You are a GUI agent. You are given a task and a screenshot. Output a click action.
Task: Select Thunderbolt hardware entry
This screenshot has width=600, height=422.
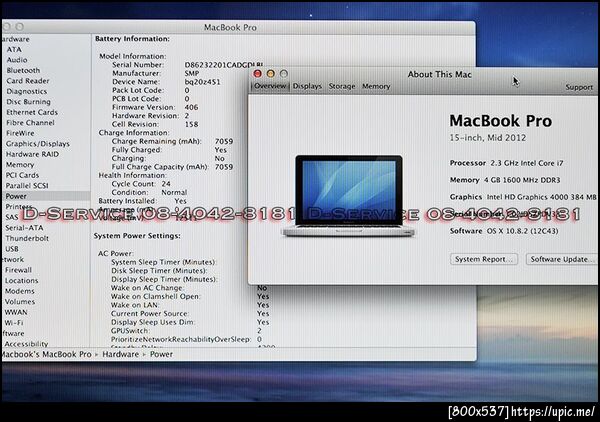coord(27,238)
